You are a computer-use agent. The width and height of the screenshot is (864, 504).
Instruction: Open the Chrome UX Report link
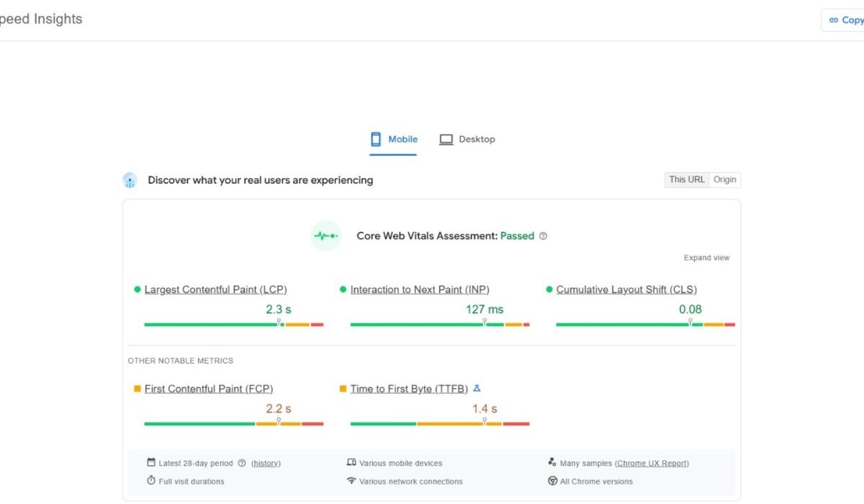click(652, 464)
